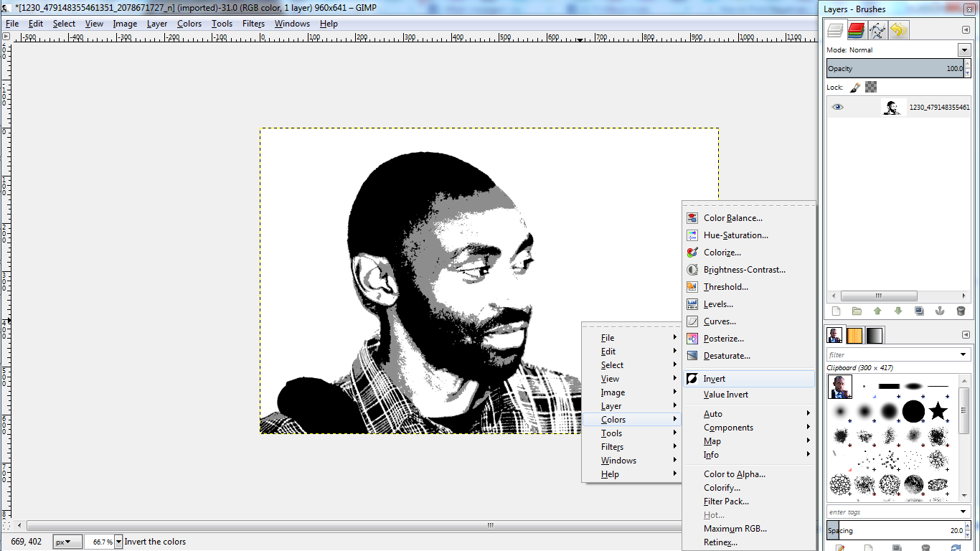
Task: Toggle lock alpha channel checkerboard icon
Action: (871, 88)
